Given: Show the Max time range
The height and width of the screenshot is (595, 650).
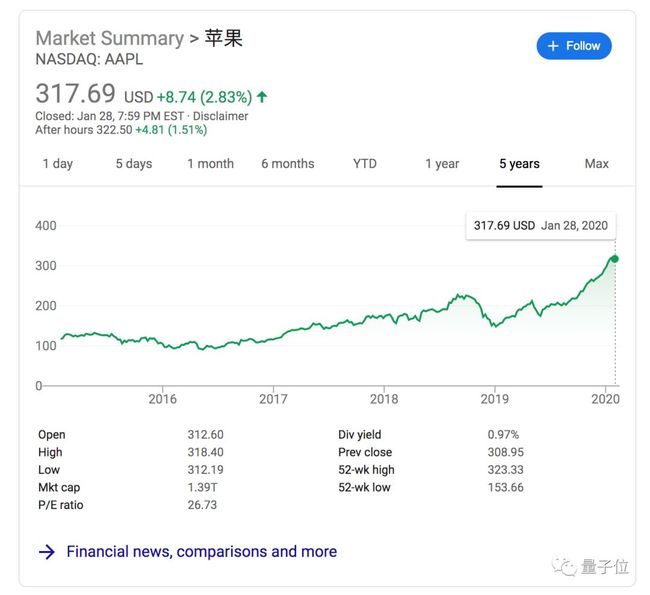Looking at the screenshot, I should coord(597,164).
